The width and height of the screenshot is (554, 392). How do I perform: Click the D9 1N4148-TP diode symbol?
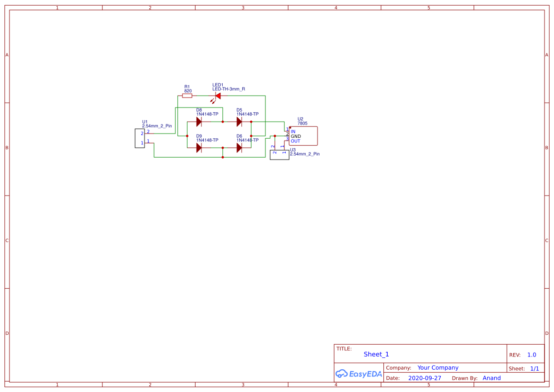(x=199, y=147)
